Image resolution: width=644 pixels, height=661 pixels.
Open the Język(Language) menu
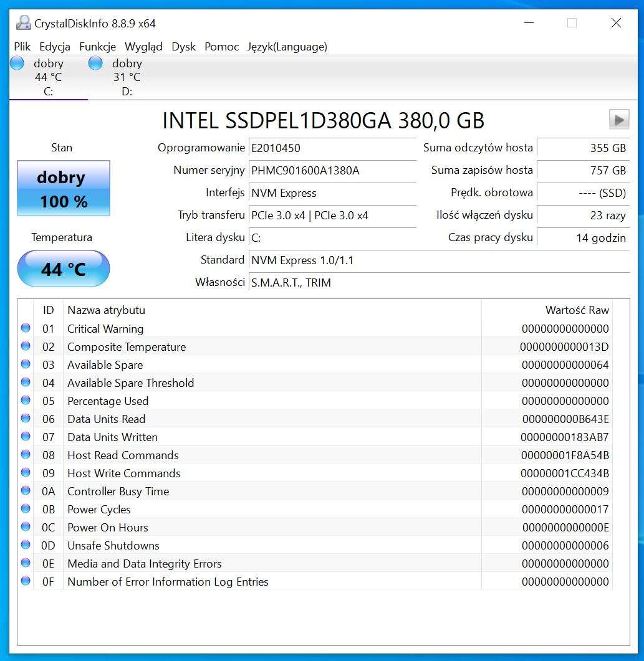pos(287,47)
